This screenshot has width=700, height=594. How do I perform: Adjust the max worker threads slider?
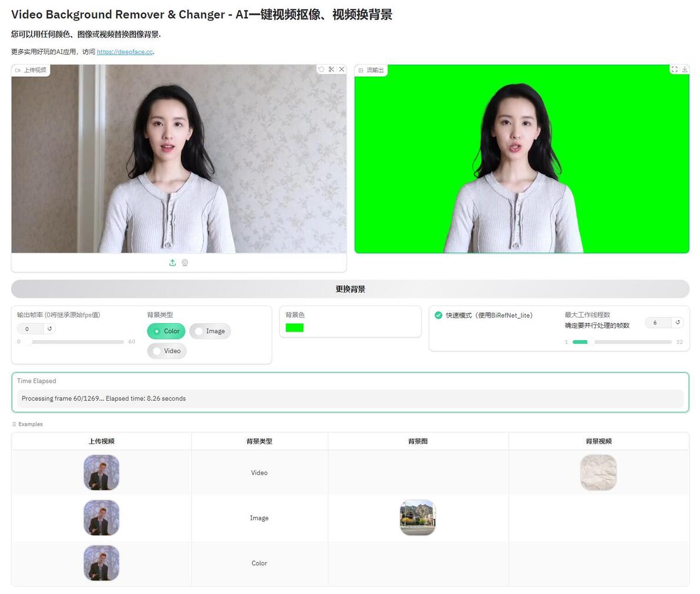point(622,342)
